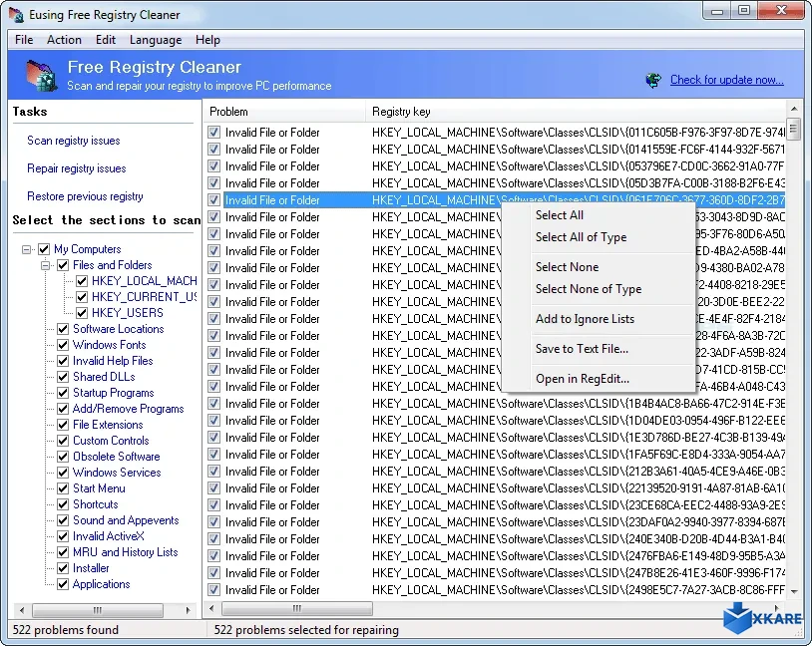
Task: Select Invalid ActiveX tree item
Action: [109, 536]
